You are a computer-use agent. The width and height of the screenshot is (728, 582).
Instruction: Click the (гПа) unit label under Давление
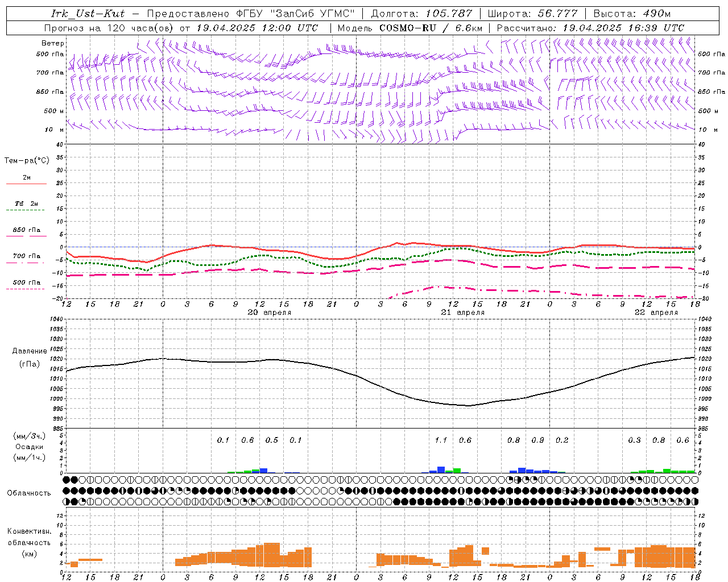[30, 364]
